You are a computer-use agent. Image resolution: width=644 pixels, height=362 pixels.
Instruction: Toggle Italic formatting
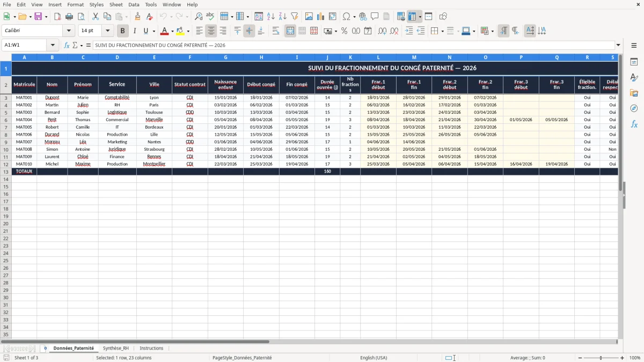pyautogui.click(x=135, y=31)
